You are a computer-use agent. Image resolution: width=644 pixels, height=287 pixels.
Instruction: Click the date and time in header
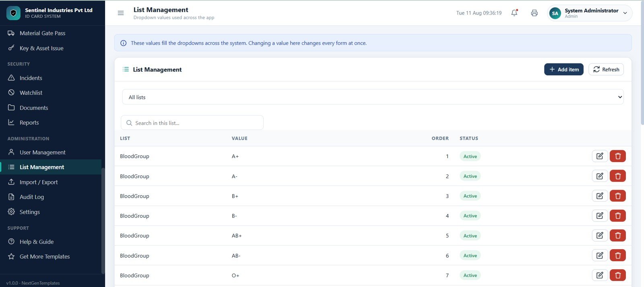pyautogui.click(x=479, y=13)
